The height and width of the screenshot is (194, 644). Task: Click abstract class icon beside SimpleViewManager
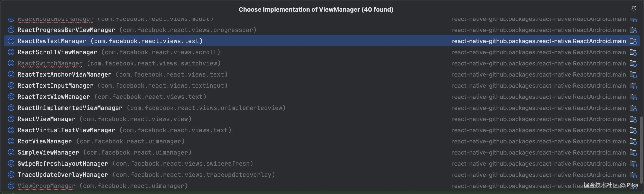11,152
